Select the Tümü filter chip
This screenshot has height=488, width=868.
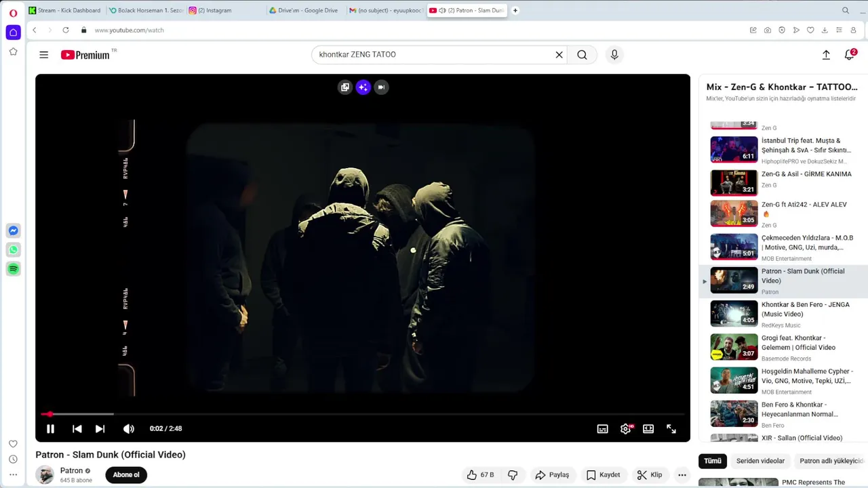(x=713, y=461)
